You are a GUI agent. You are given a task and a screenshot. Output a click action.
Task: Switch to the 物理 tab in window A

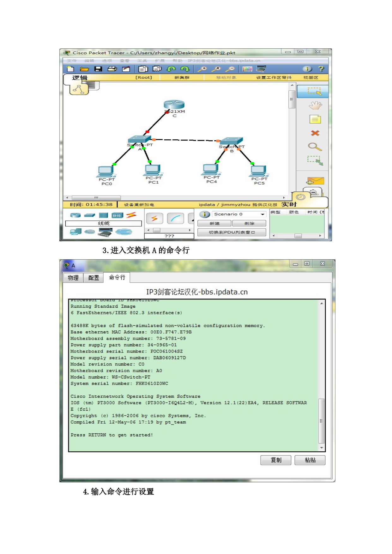pyautogui.click(x=73, y=278)
